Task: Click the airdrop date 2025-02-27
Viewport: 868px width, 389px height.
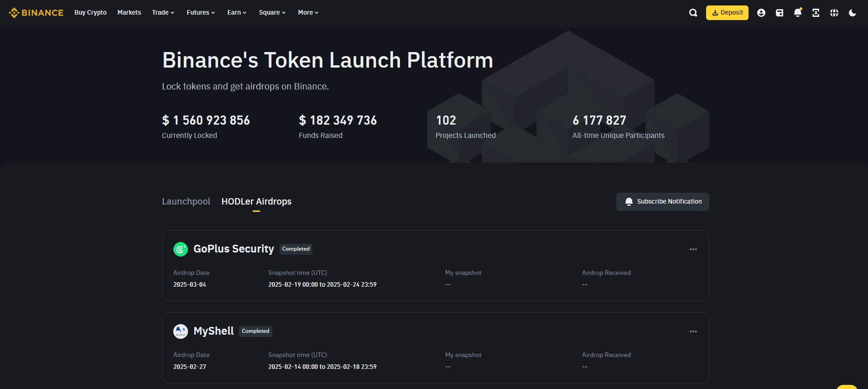Action: pos(190,367)
